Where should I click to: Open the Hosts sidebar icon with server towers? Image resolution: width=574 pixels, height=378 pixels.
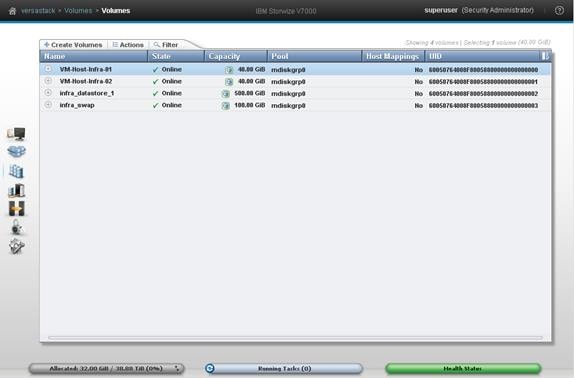(16, 190)
